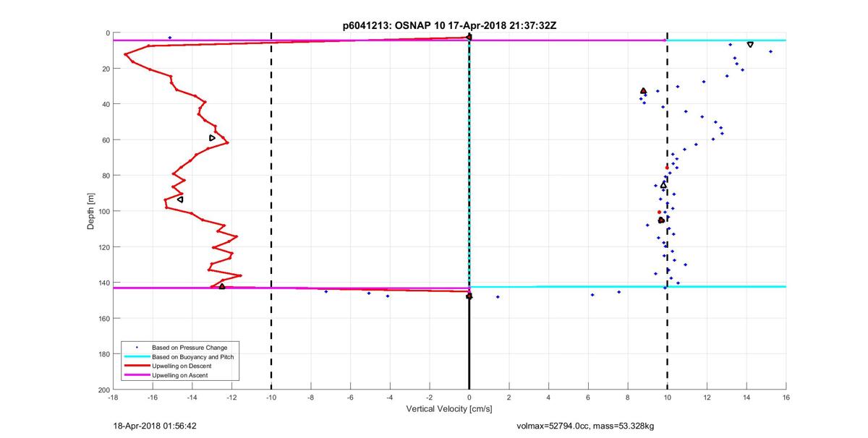Click depth-axis tick label '100'
This screenshot has width=868, height=438.
[x=105, y=211]
